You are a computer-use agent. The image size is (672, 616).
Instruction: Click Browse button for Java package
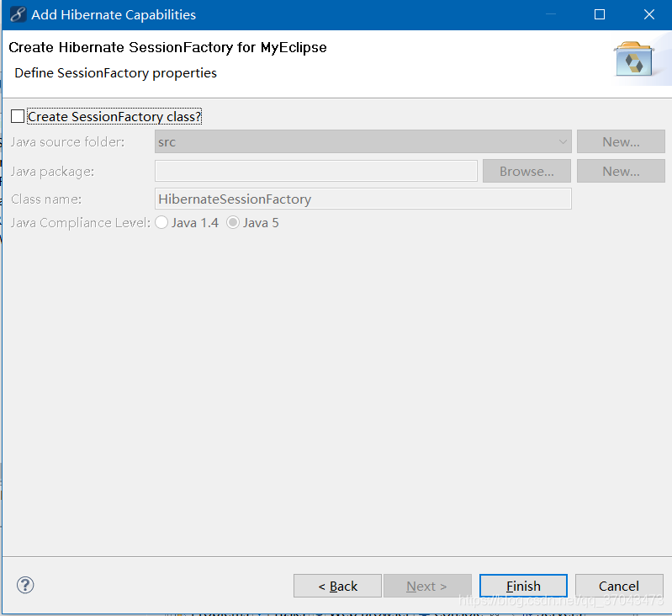(526, 171)
